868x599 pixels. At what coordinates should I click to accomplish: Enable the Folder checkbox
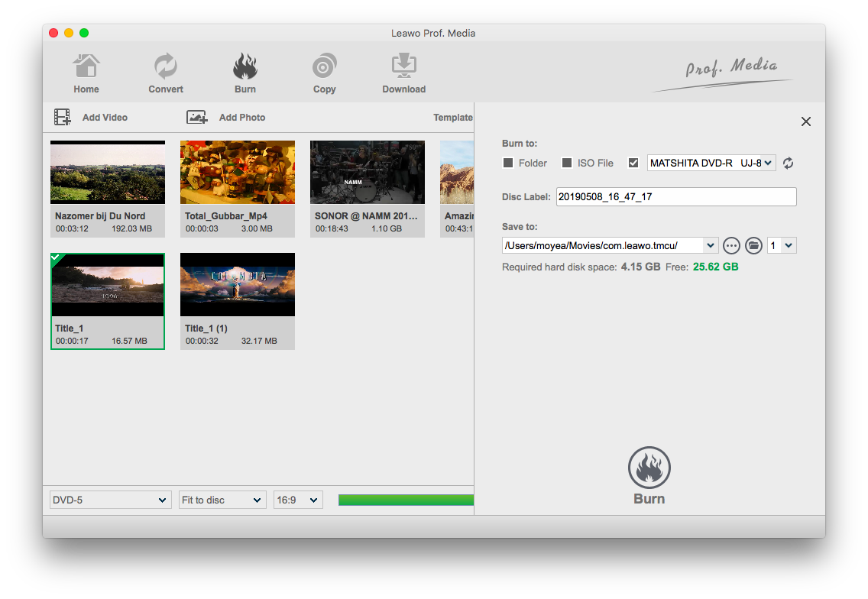pos(508,163)
